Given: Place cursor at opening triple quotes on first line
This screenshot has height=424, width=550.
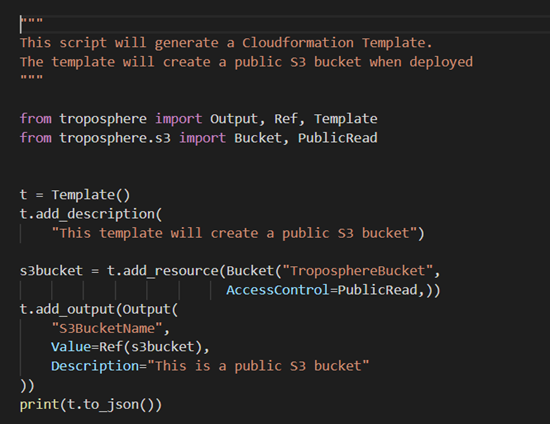Looking at the screenshot, I should pos(32,21).
